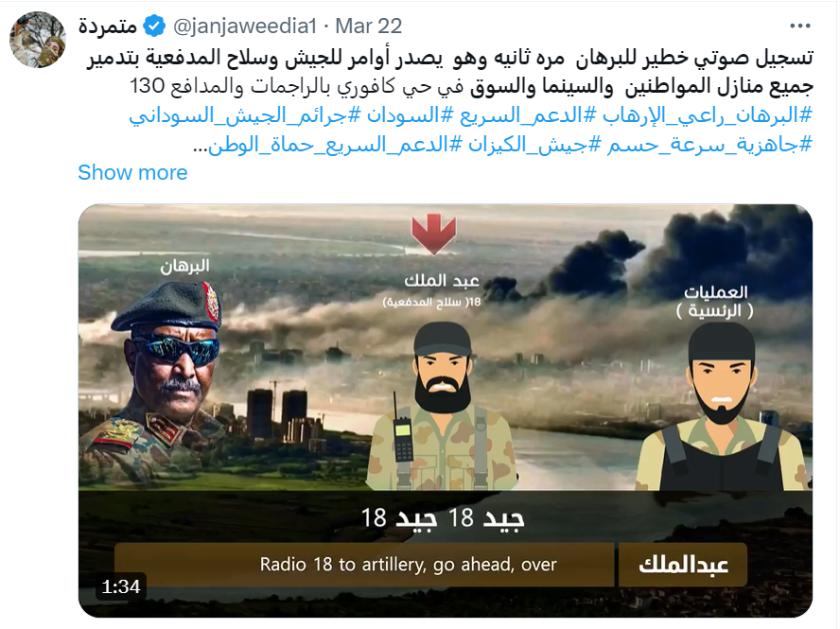Open the @janjaweedia1 handle link

(x=245, y=26)
